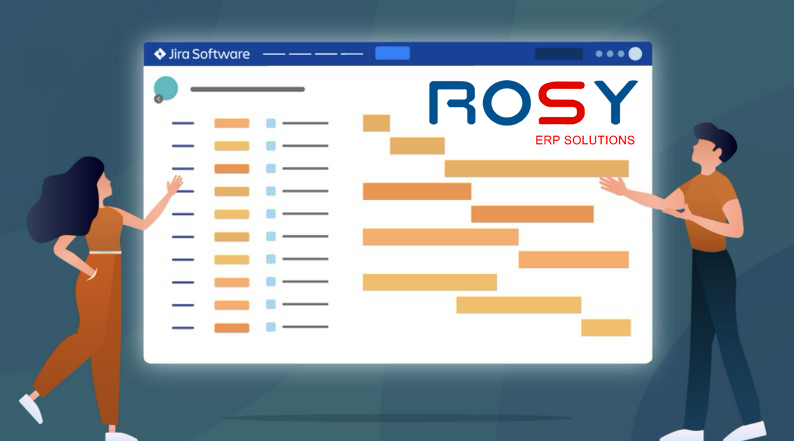This screenshot has width=794, height=441.
Task: Click the orange label tag in first row
Action: 232,123
